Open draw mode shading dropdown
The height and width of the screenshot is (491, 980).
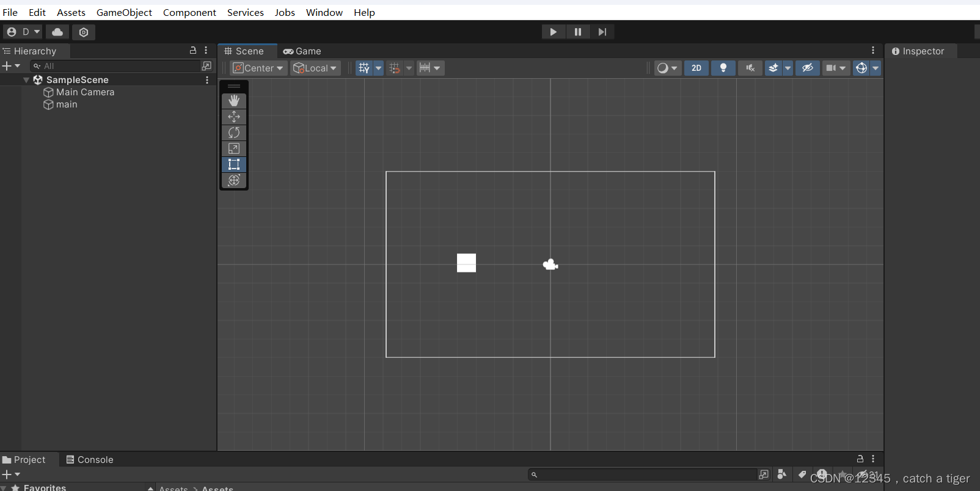(667, 68)
